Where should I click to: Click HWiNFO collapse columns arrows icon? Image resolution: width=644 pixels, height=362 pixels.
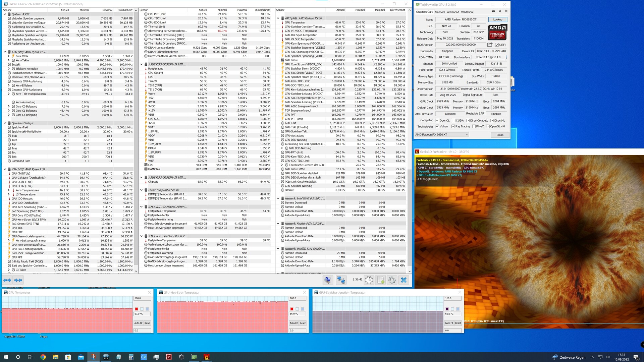point(18,280)
